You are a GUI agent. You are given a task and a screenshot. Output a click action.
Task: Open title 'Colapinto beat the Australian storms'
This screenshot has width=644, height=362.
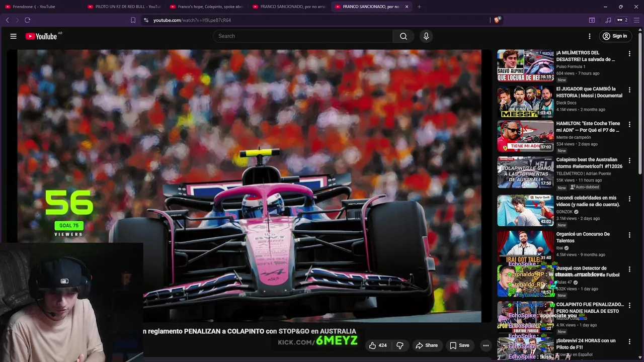pyautogui.click(x=589, y=163)
